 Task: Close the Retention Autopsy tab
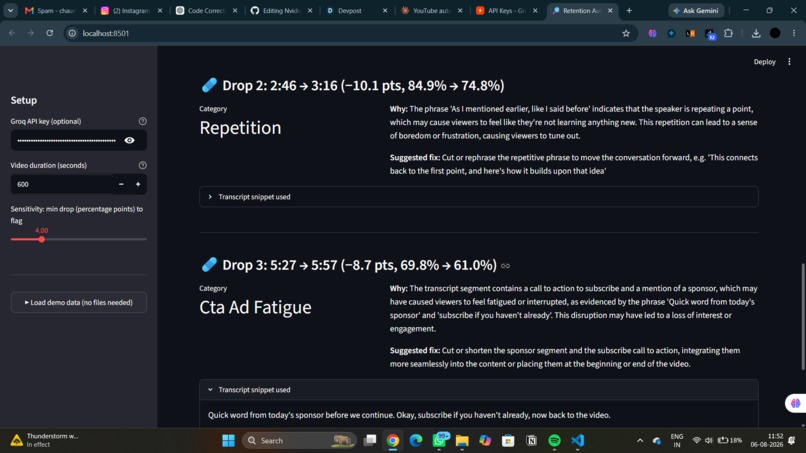pyautogui.click(x=610, y=10)
